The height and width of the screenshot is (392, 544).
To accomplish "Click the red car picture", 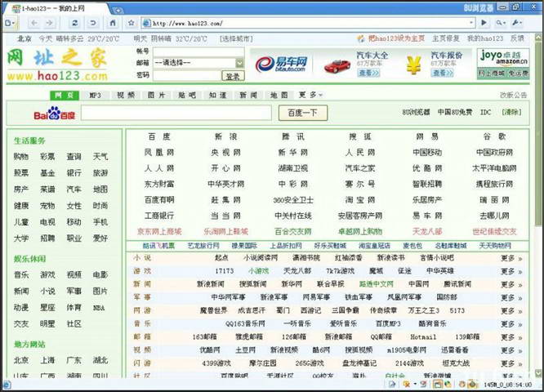I will [337, 66].
